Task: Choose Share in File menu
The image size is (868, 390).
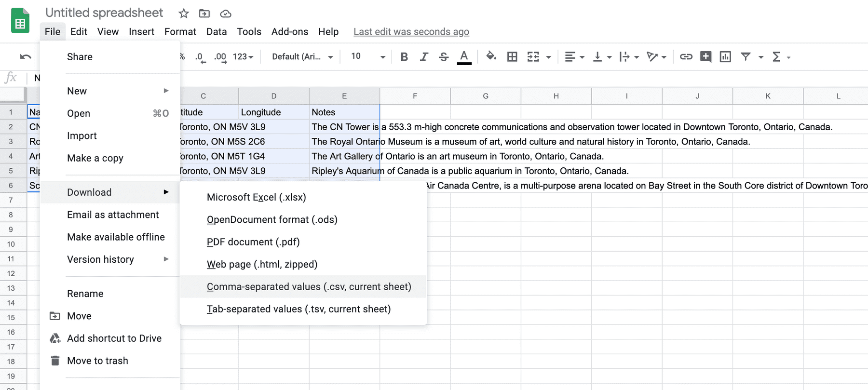Action: point(110,57)
